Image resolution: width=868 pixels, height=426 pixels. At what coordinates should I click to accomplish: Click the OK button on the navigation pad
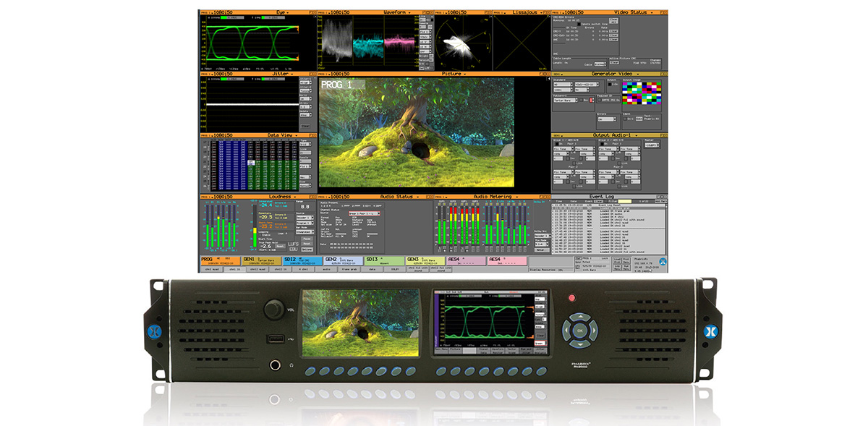pos(581,331)
